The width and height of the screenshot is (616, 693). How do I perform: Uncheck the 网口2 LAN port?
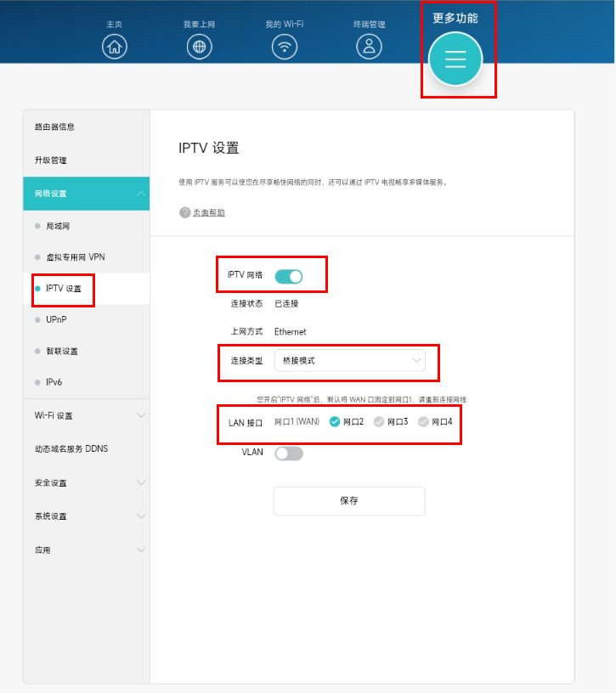pos(335,422)
